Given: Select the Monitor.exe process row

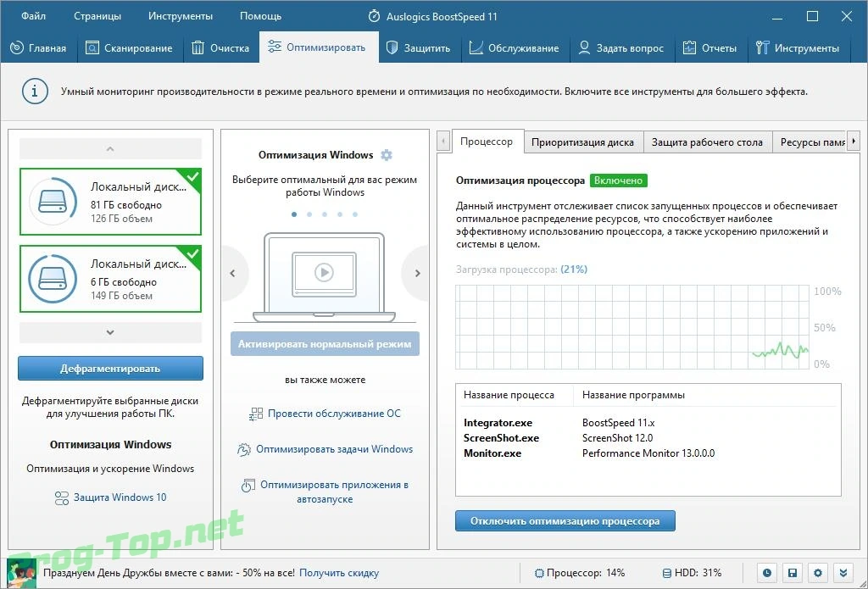Looking at the screenshot, I should click(x=648, y=453).
